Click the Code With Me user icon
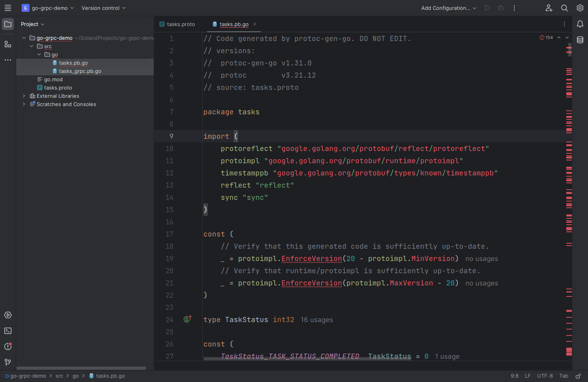The image size is (588, 382). point(549,8)
